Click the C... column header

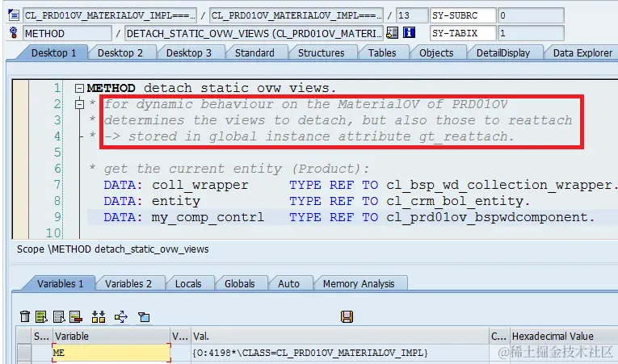coord(499,336)
